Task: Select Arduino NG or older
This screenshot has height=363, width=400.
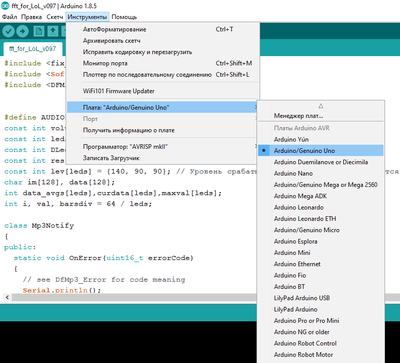Action: coord(321,332)
